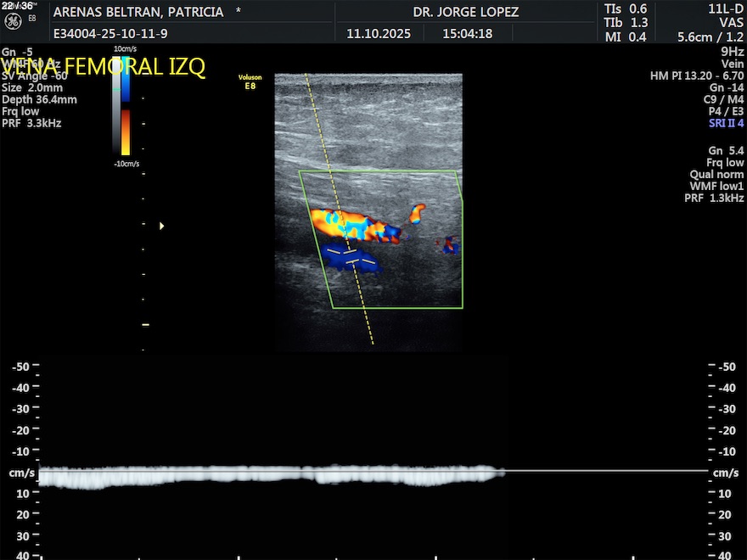
Task: Click the yellow depth tick on the ruler
Action: point(145,325)
